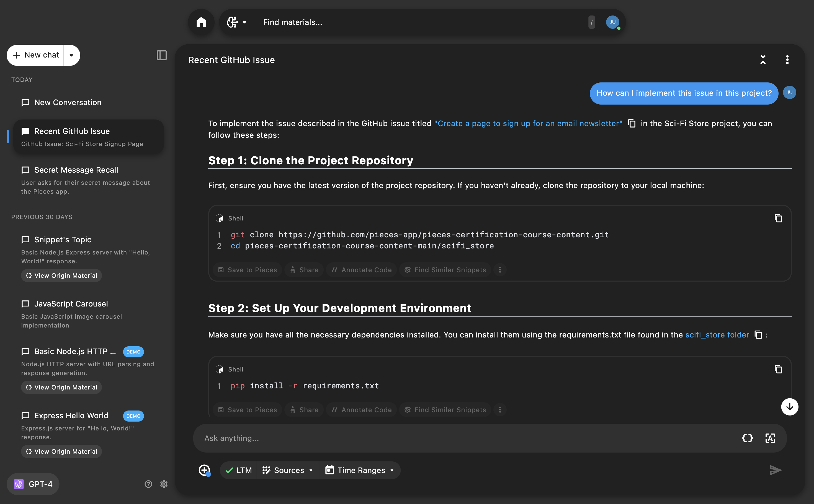
Task: Annotate Code for the git clone snippet
Action: click(361, 270)
